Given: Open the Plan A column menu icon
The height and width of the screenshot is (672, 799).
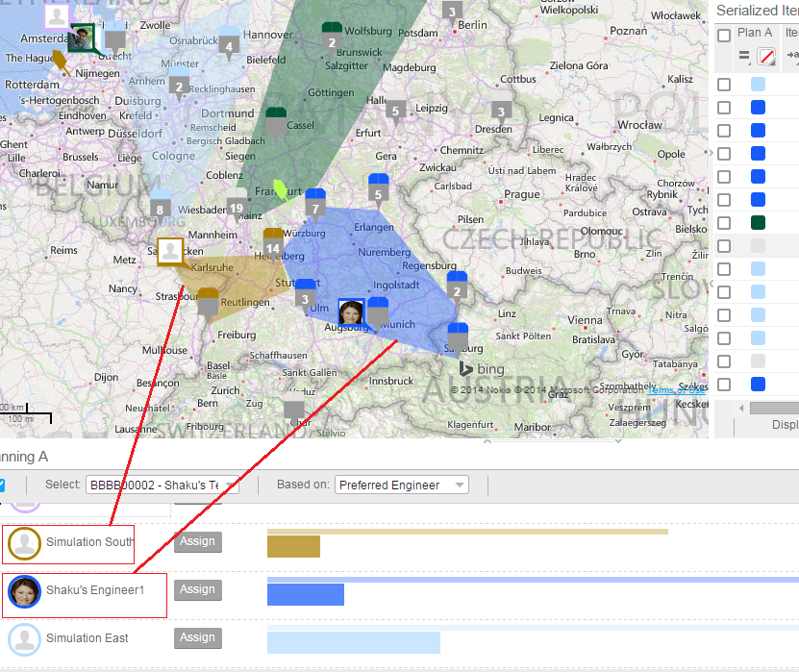Looking at the screenshot, I should point(744,57).
